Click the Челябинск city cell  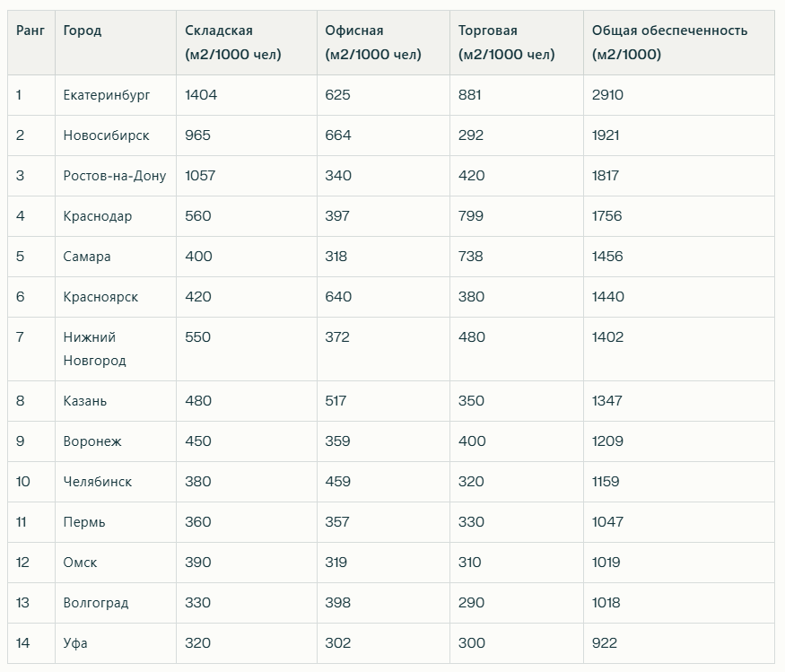(x=98, y=482)
